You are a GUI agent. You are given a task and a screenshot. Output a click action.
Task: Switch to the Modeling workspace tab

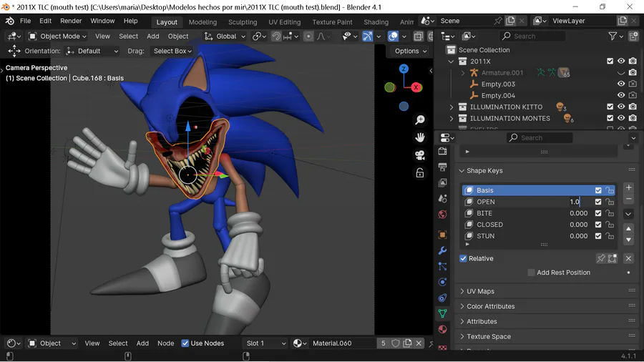click(203, 22)
